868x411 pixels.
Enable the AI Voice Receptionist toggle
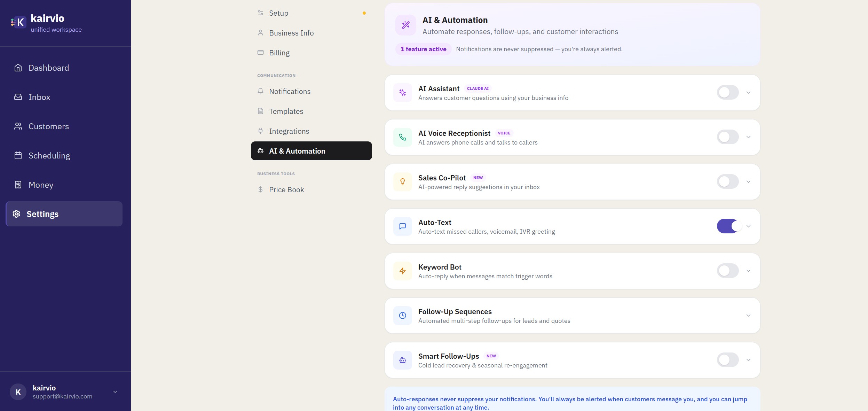728,137
